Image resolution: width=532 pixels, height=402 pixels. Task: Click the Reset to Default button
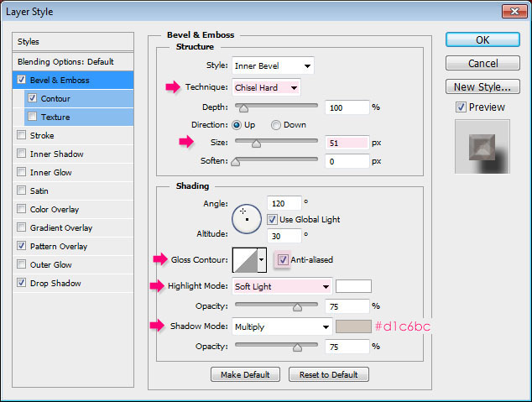pos(328,374)
